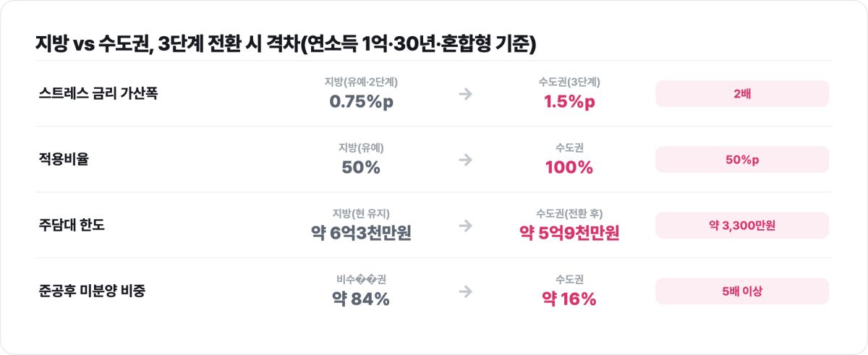Click the 0.75%p 지방 value
The height and width of the screenshot is (355, 868).
361,102
